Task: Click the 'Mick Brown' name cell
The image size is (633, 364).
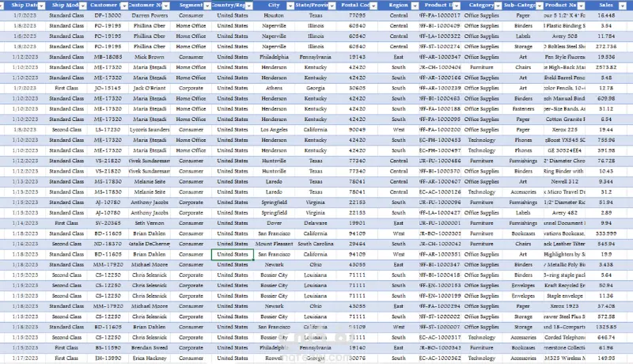Action: pyautogui.click(x=150, y=57)
